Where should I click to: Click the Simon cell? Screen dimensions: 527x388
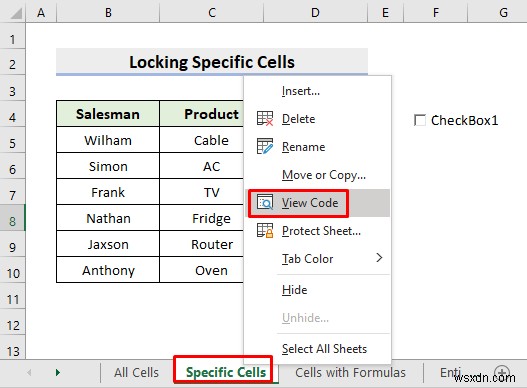108,166
